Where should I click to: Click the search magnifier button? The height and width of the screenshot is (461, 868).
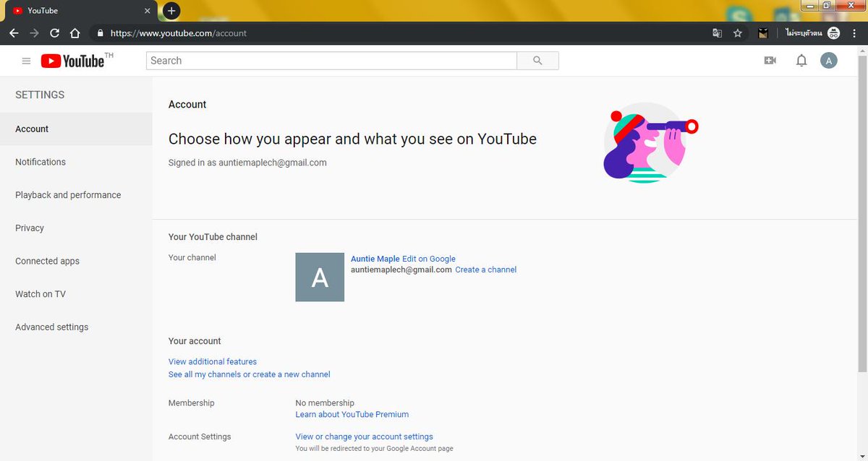537,61
